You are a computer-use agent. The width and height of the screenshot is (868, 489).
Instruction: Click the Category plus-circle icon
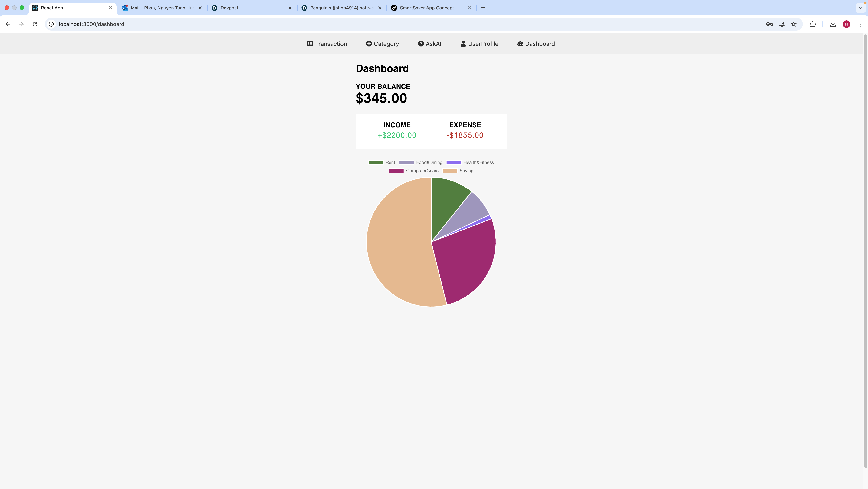coord(369,44)
